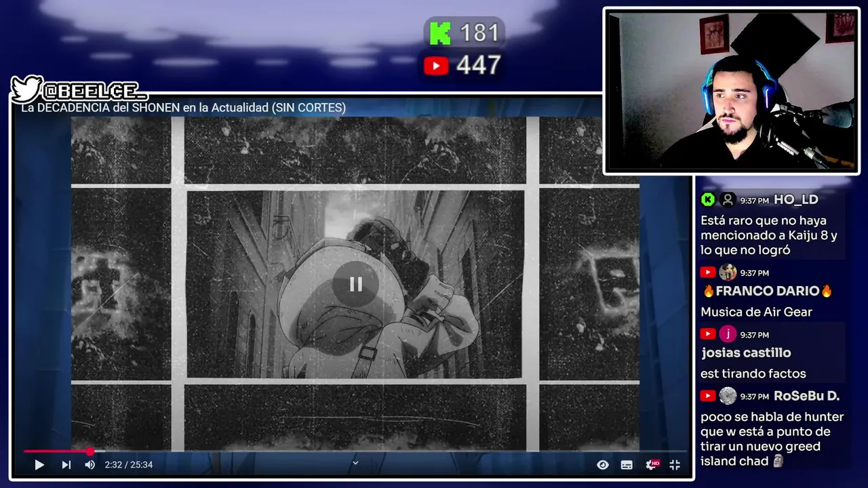
Task: Click the eye icon in player controls
Action: click(x=602, y=465)
